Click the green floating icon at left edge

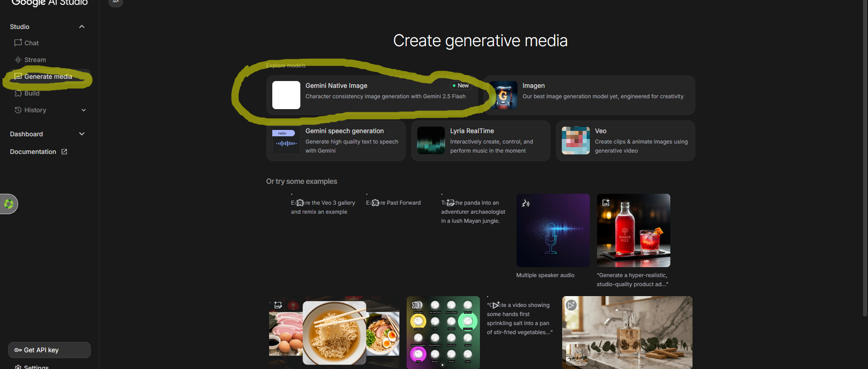(9, 204)
